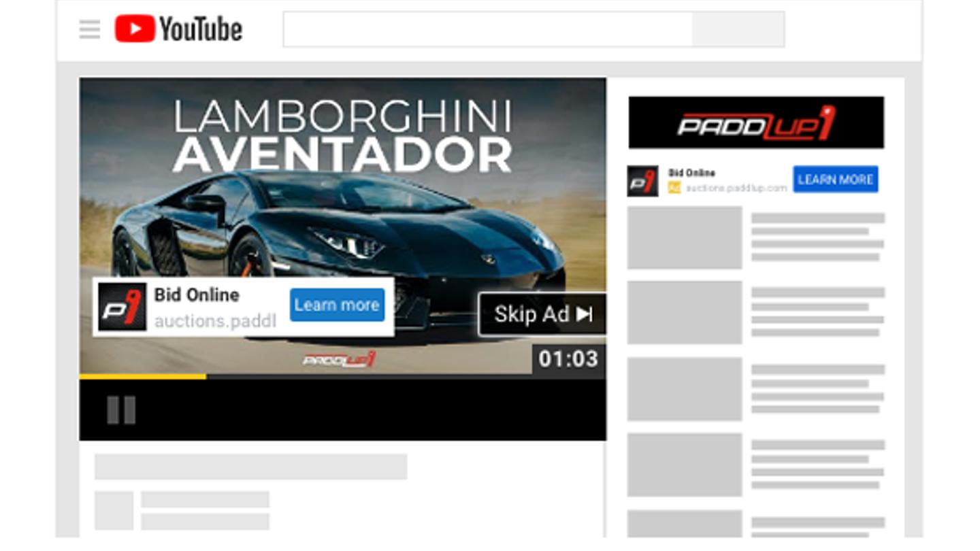Select the first suggested video thumbnail

click(685, 238)
